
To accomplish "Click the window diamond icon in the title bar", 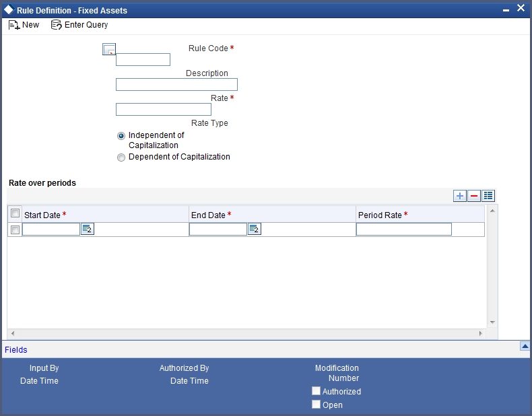I will (9, 9).
